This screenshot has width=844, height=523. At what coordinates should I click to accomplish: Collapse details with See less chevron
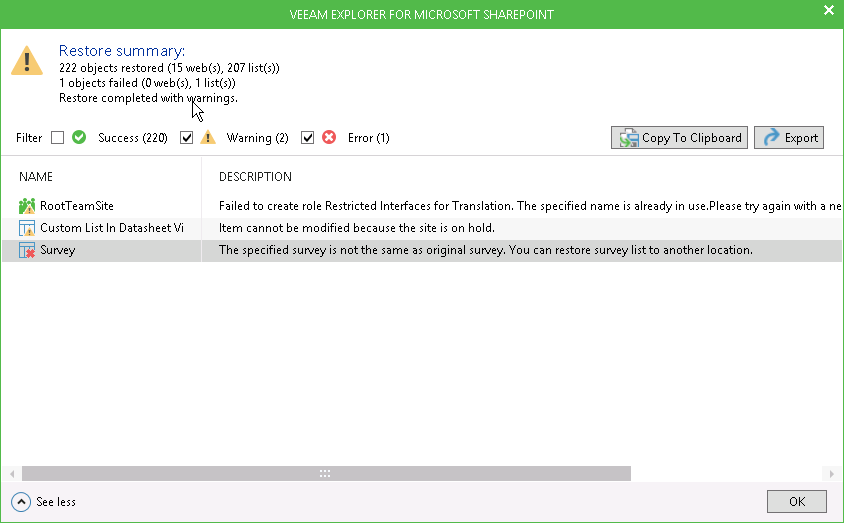click(x=21, y=502)
